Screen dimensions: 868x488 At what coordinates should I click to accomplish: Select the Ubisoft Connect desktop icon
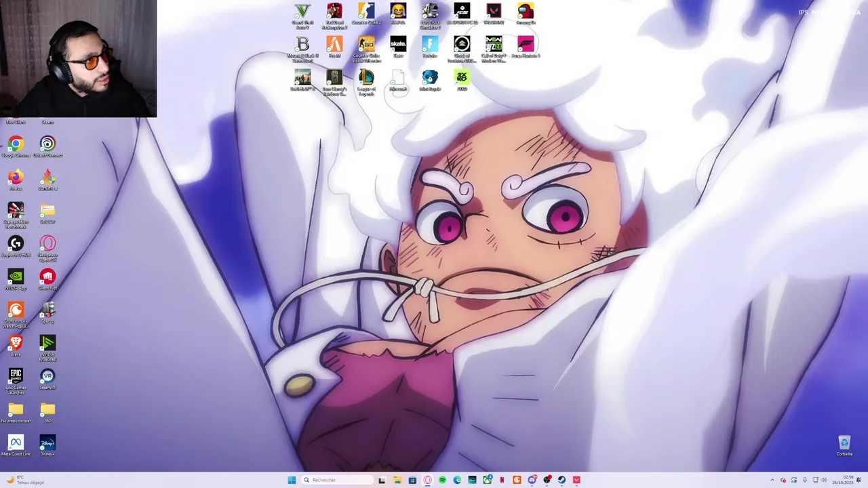[47, 146]
